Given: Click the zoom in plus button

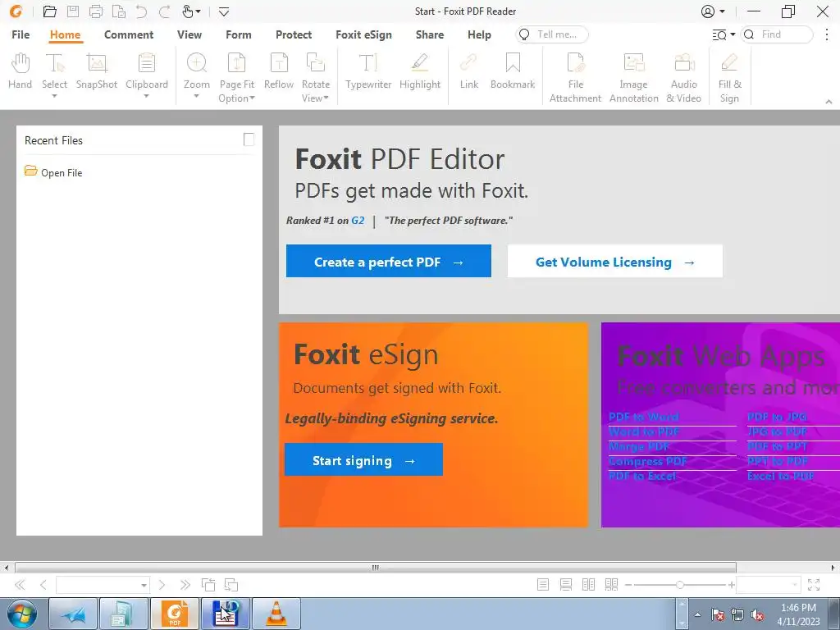Looking at the screenshot, I should (x=731, y=585).
